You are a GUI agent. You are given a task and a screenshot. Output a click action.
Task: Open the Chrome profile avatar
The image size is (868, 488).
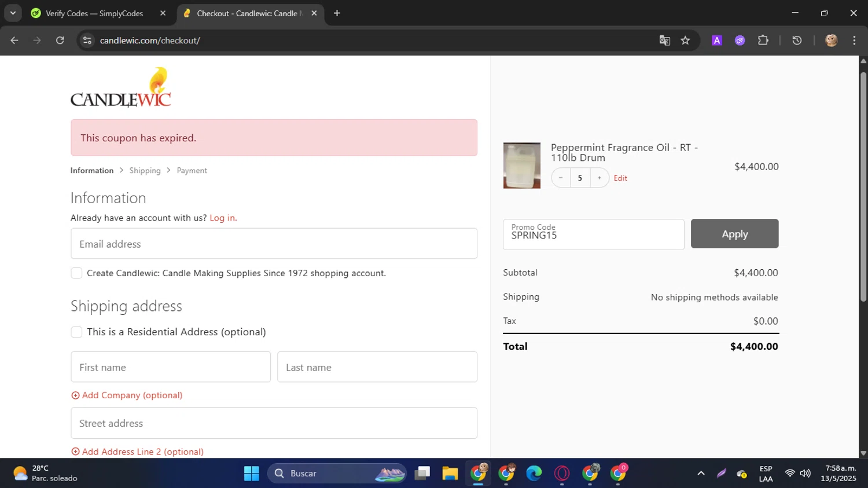click(x=832, y=41)
